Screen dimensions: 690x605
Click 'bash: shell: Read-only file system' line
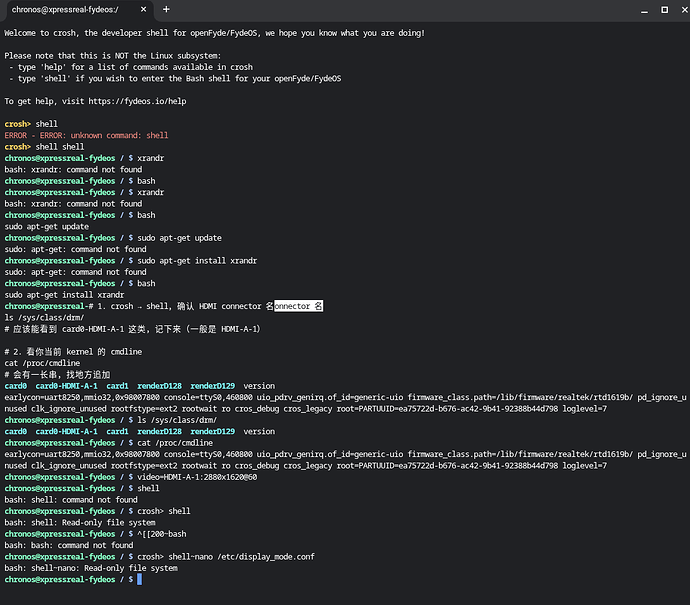pos(80,523)
